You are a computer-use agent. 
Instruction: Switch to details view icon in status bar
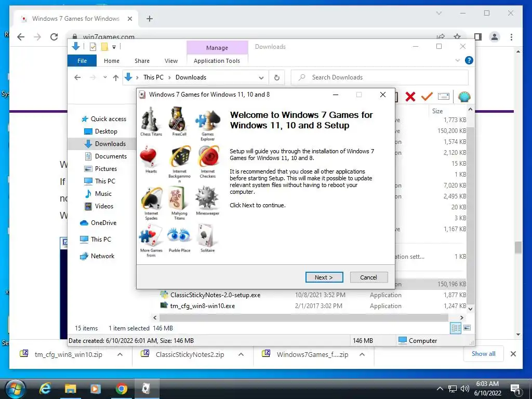(x=456, y=328)
